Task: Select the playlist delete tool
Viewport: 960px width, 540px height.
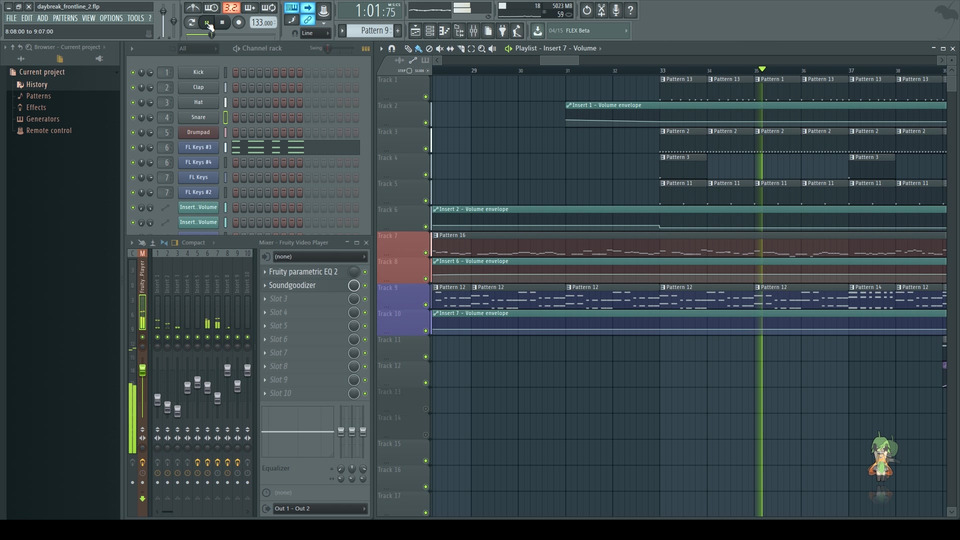Action: 429,48
